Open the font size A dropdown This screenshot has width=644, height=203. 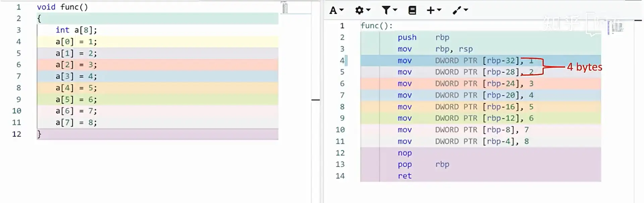point(336,10)
